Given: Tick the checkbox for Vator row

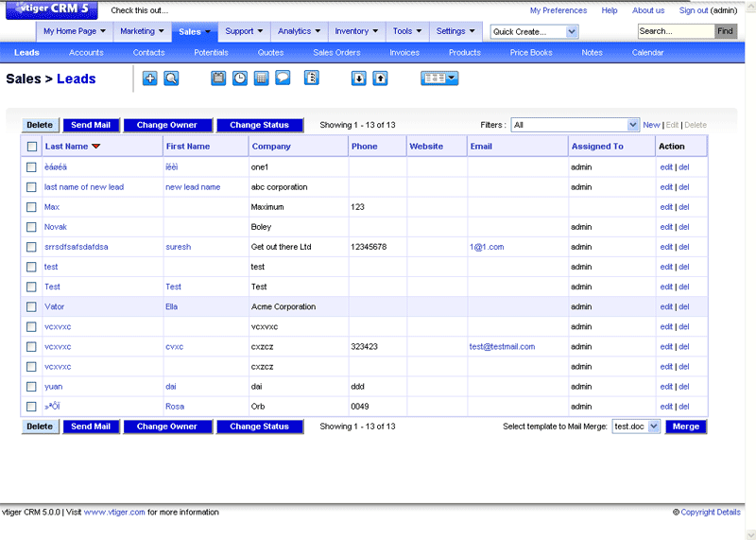Looking at the screenshot, I should coord(31,307).
